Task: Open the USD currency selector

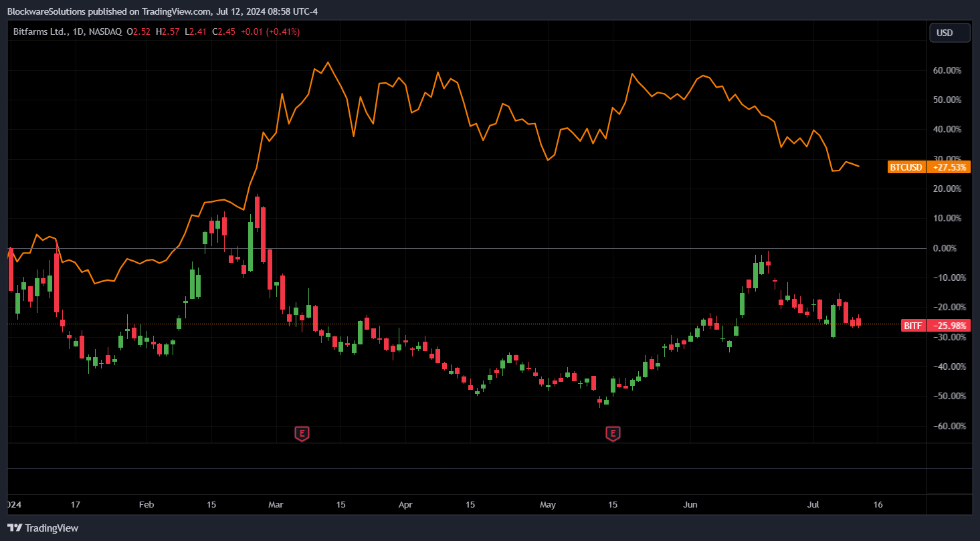Action: tap(950, 33)
